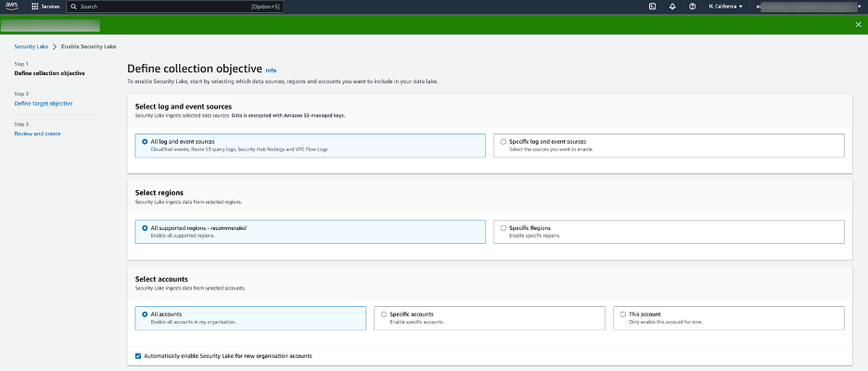Go to Review and create step
868x371 pixels.
pyautogui.click(x=38, y=134)
